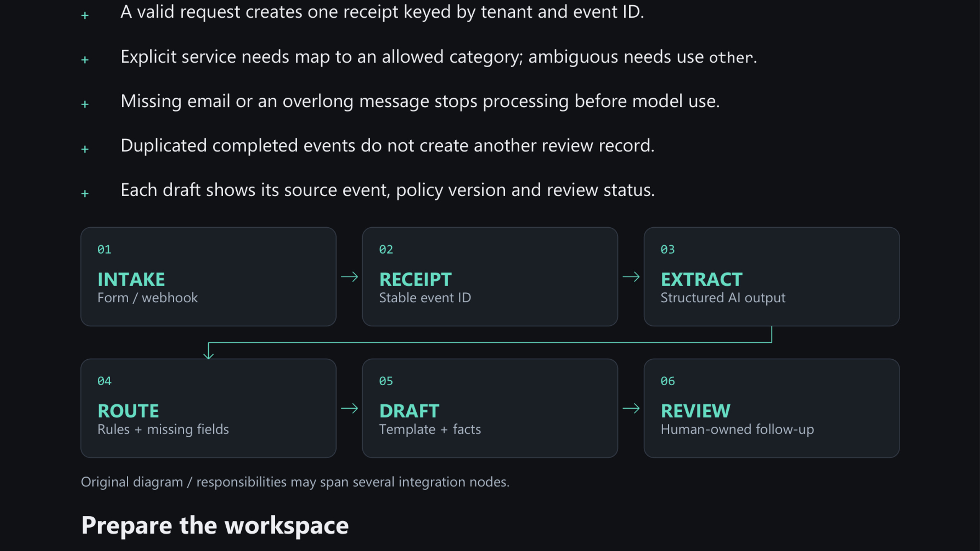Click the 'Stable event ID' subtitle
Screen dimensions: 980x551
click(425, 298)
